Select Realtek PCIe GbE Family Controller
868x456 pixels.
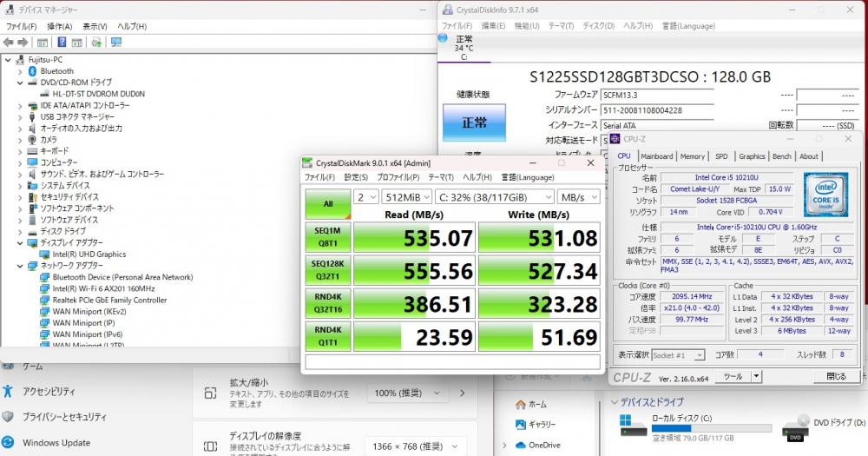click(109, 300)
